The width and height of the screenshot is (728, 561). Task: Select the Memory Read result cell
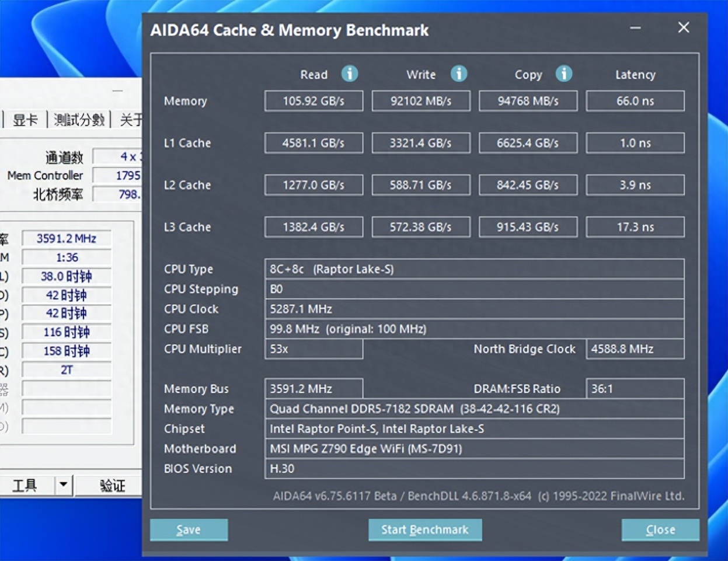pyautogui.click(x=314, y=101)
